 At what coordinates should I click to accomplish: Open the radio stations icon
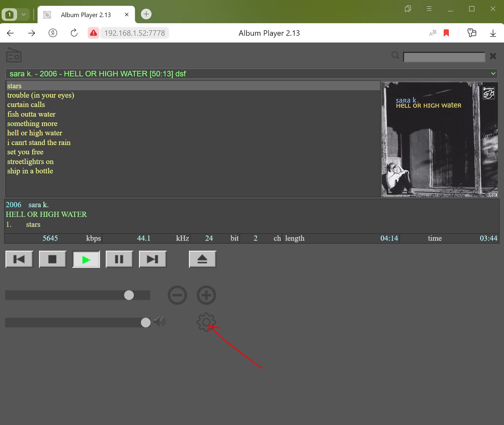coord(14,55)
